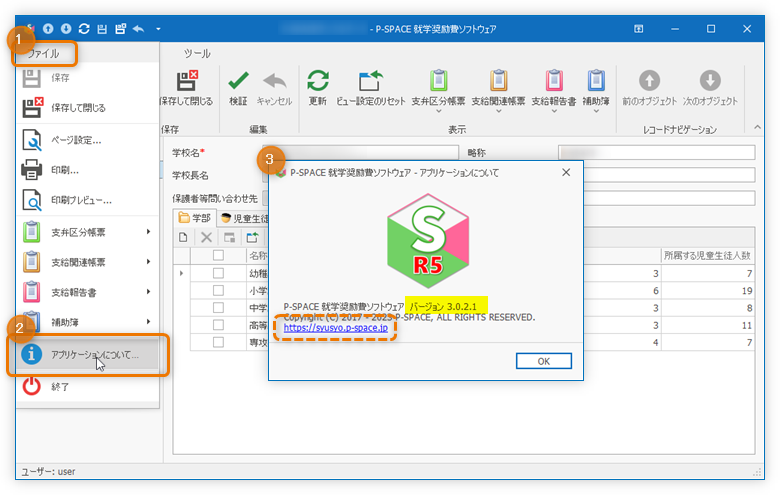Expand 支給関連帳票 submenu in file menu
780x495 pixels.
[x=88, y=262]
